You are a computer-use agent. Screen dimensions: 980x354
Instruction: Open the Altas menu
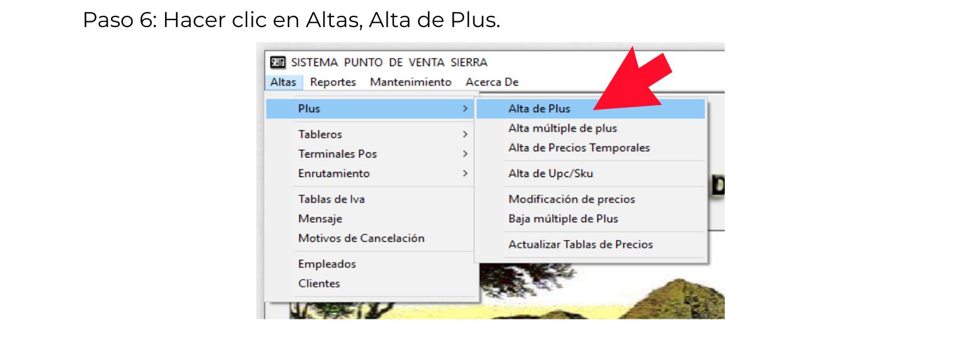[283, 82]
